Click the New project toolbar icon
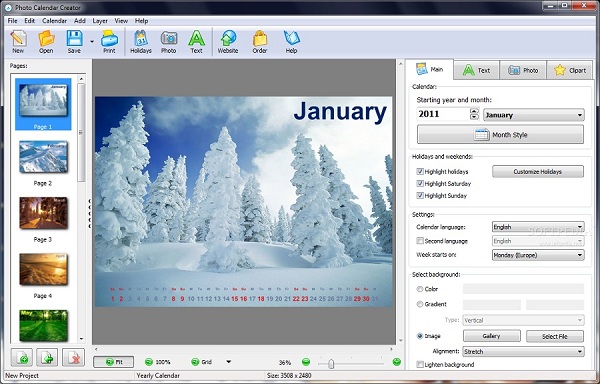600x384 pixels. [x=18, y=42]
